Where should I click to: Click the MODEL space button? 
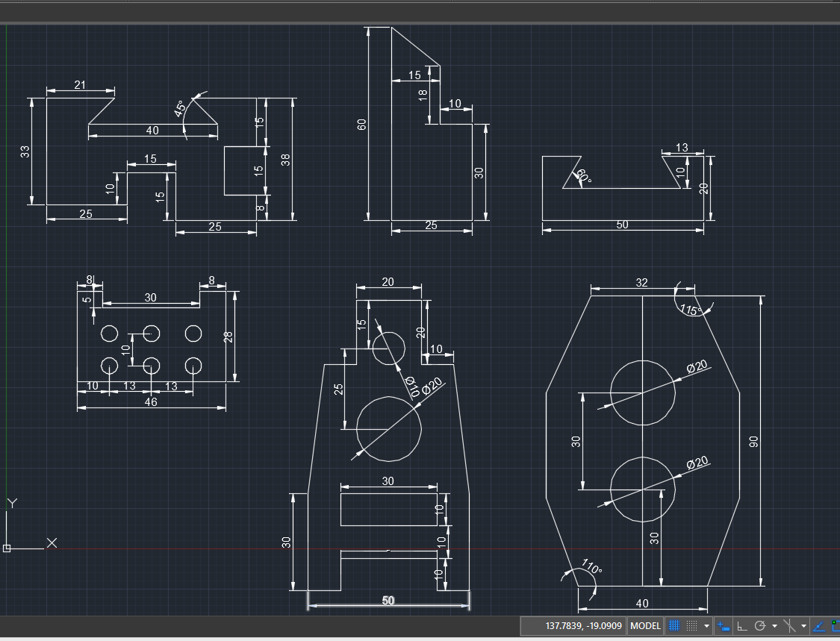(x=645, y=625)
